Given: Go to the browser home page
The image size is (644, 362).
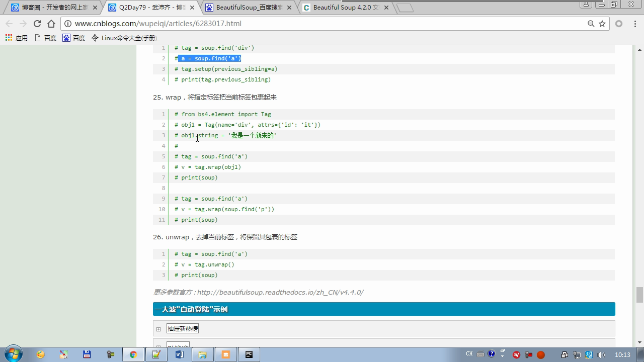Looking at the screenshot, I should 51,24.
